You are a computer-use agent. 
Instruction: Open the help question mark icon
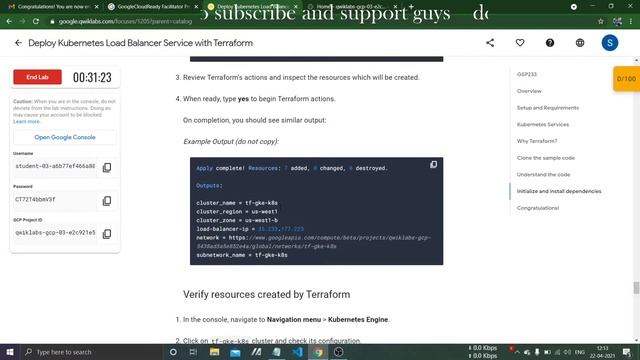550,43
